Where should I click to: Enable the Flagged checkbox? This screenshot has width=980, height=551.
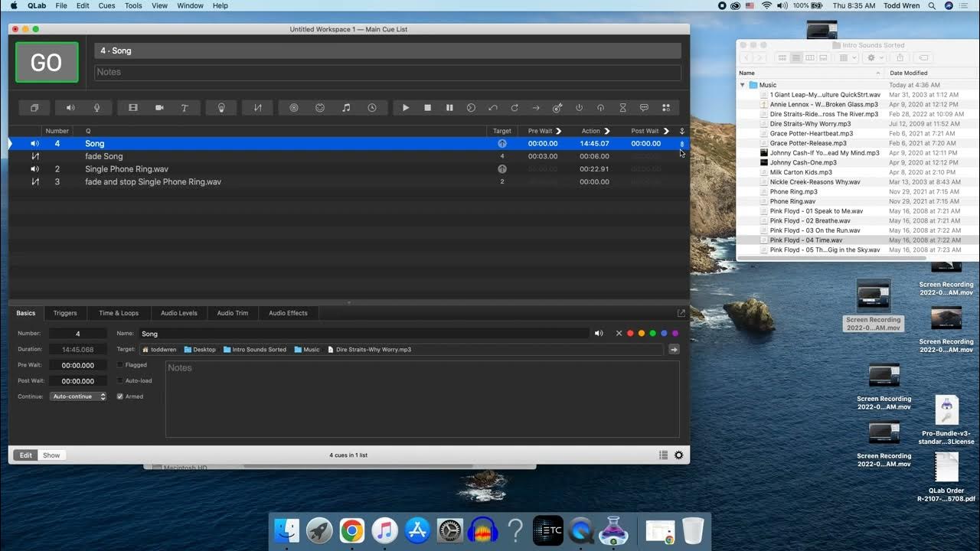click(119, 365)
